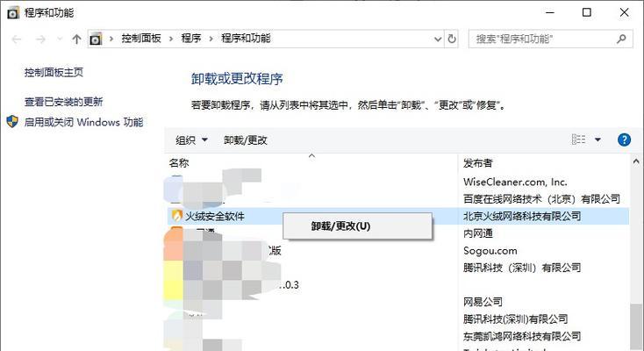The image size is (644, 351).
Task: Open 启用或关闭 Windows 功能 link
Action: [83, 123]
